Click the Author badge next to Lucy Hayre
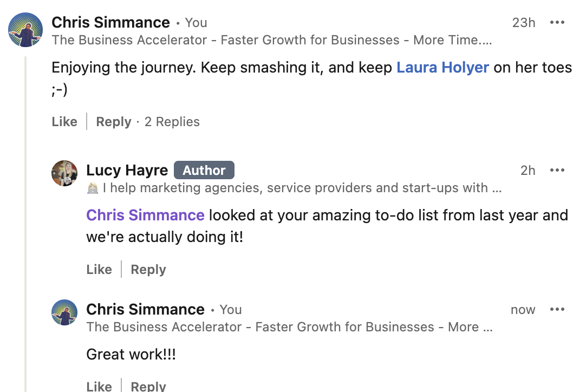 click(x=204, y=170)
